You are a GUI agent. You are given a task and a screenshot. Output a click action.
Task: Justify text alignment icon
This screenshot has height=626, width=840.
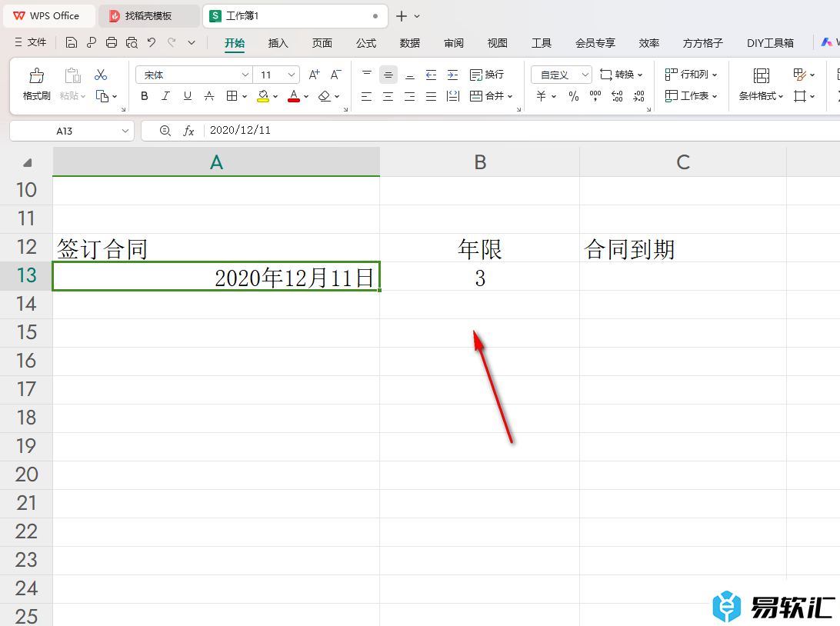(432, 96)
